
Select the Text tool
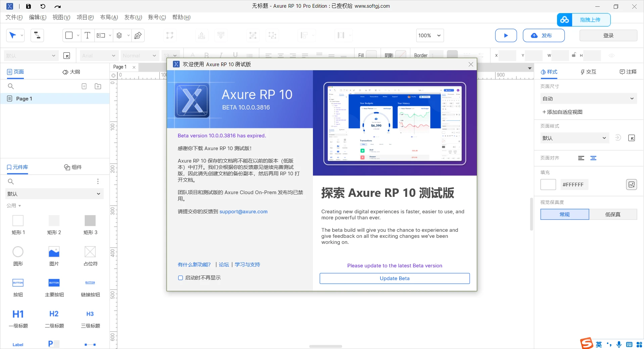[x=88, y=35]
